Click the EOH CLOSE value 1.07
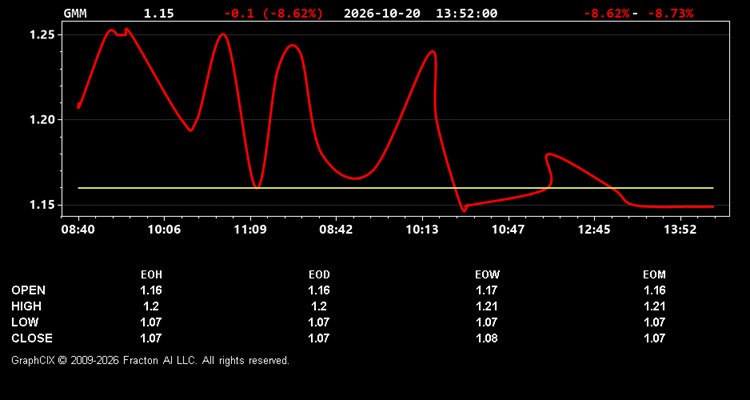This screenshot has height=400, width=750. (x=151, y=338)
